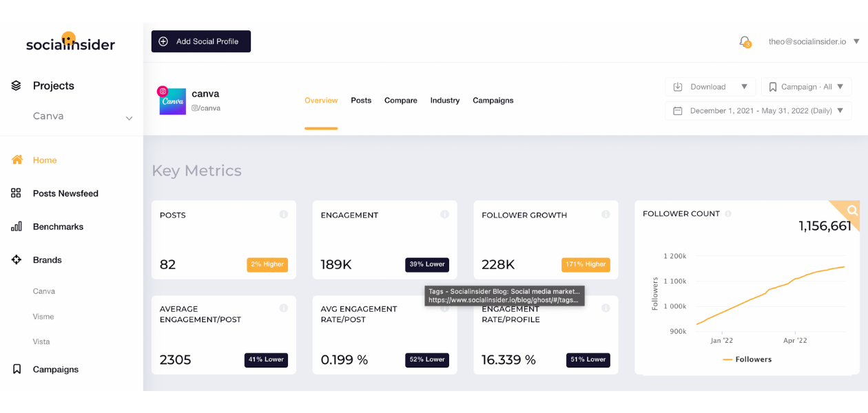This screenshot has width=868, height=413.
Task: Click the 189K engagement value
Action: tap(336, 264)
